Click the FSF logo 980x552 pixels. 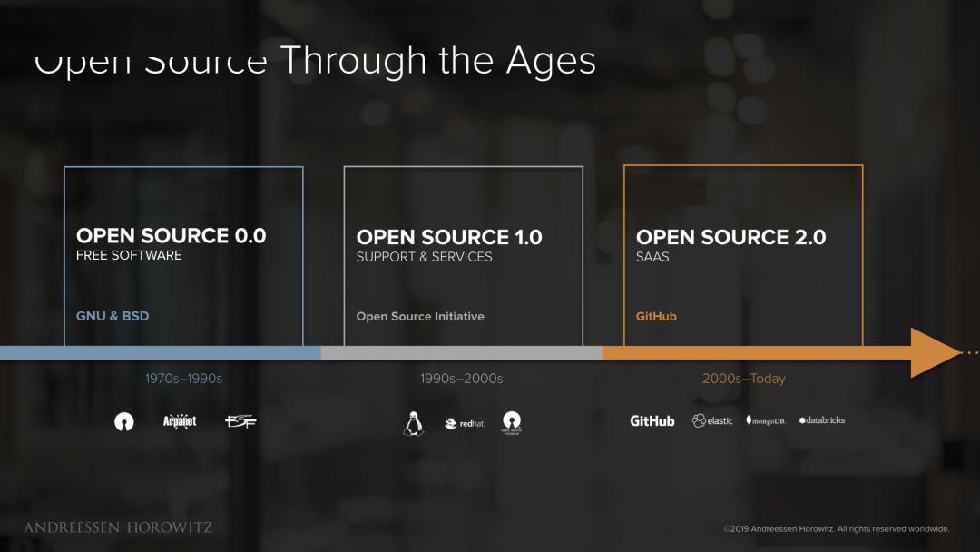point(240,421)
